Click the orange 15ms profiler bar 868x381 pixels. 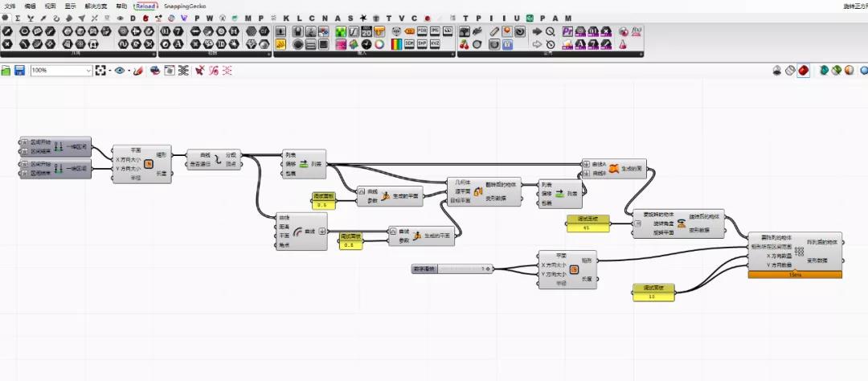[794, 274]
